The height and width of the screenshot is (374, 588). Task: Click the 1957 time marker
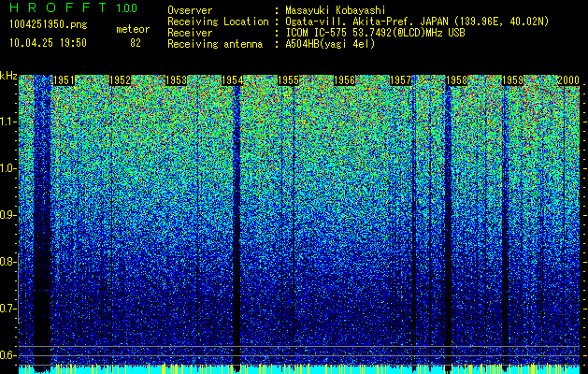(400, 80)
